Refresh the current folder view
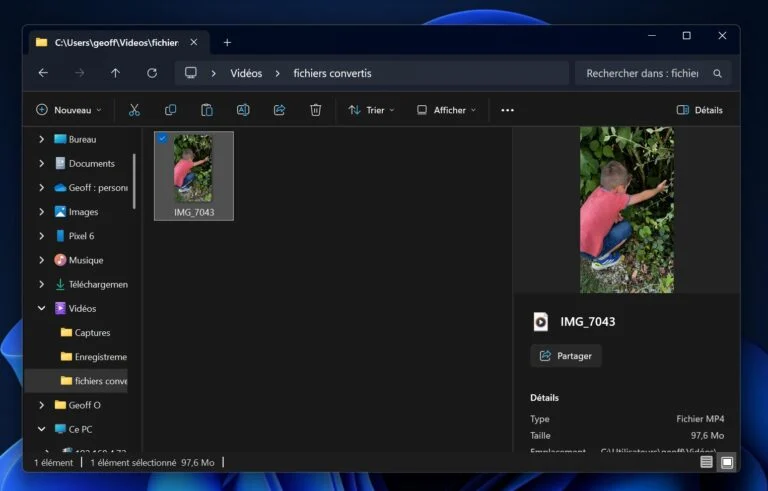Image resolution: width=768 pixels, height=491 pixels. pyautogui.click(x=152, y=73)
